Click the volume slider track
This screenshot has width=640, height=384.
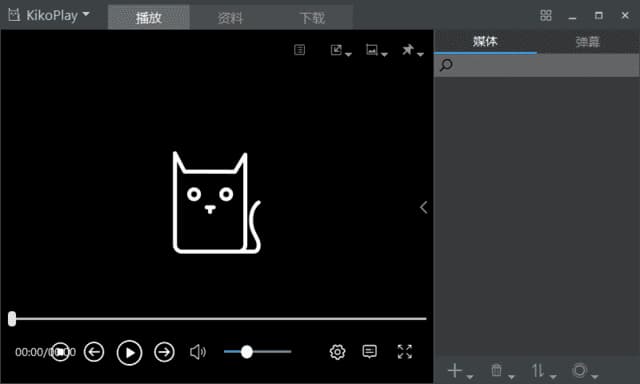pyautogui.click(x=257, y=351)
